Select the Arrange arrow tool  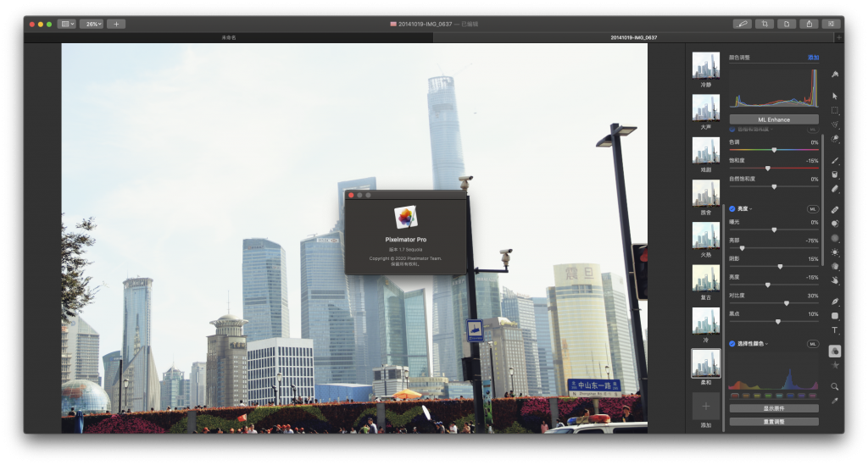point(835,96)
